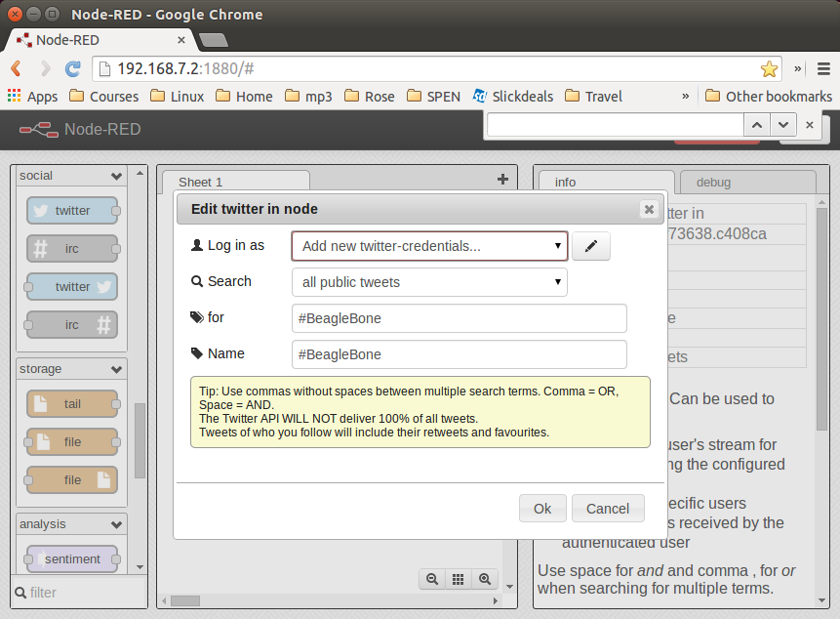Bookmark page with the star icon
Image resolution: width=840 pixels, height=619 pixels.
click(x=769, y=68)
